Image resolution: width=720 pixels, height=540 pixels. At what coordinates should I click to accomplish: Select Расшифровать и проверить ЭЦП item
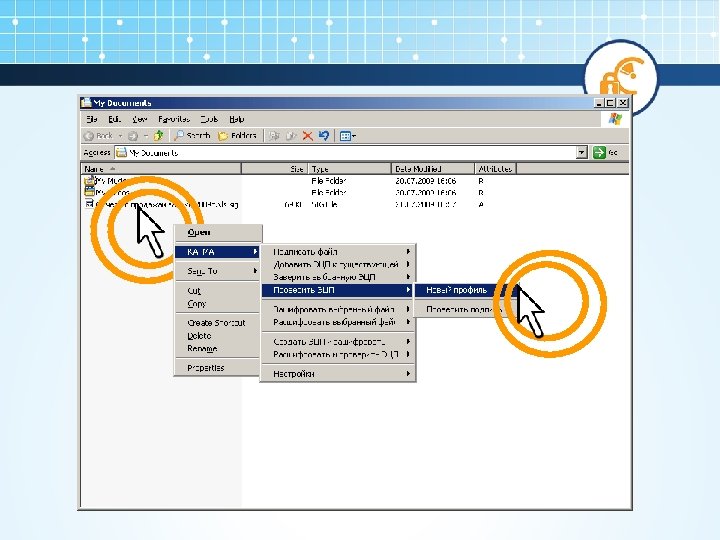pos(338,354)
